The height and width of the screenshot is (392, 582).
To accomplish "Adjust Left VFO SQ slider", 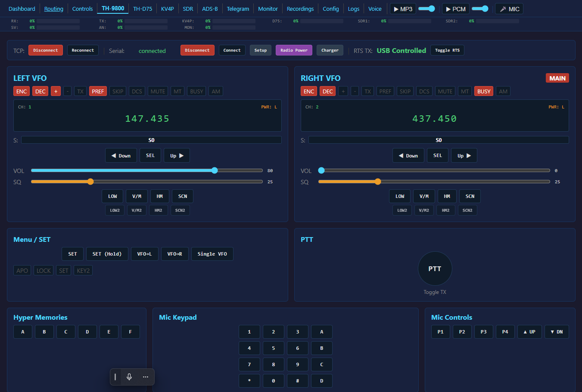I will [x=147, y=182].
